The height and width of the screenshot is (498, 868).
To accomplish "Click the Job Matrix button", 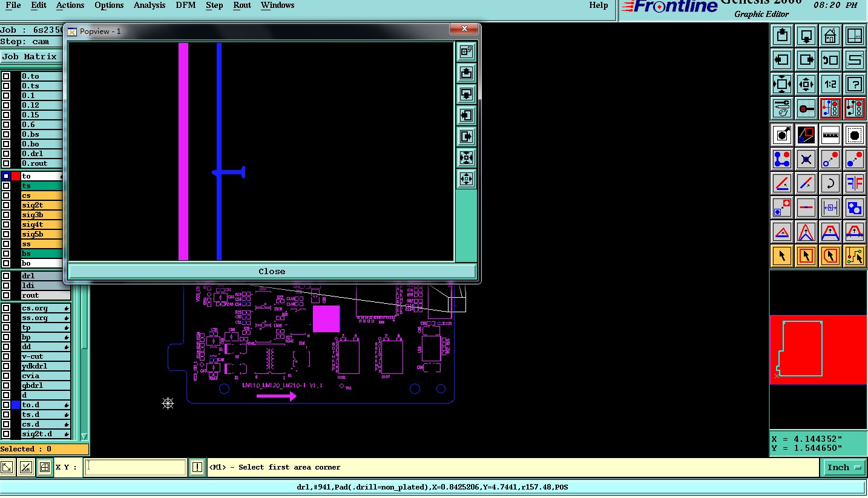I will pyautogui.click(x=31, y=57).
